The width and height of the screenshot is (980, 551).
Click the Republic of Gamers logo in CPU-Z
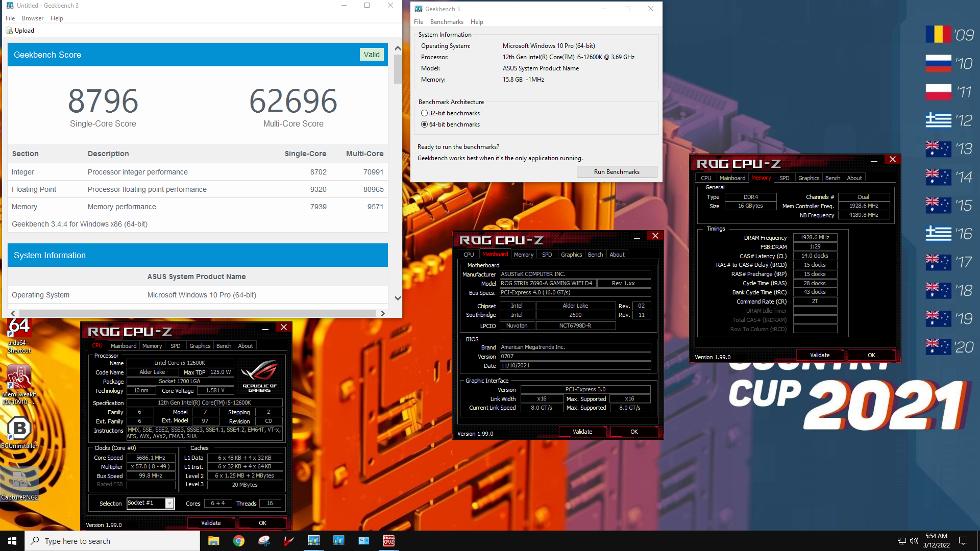point(259,377)
